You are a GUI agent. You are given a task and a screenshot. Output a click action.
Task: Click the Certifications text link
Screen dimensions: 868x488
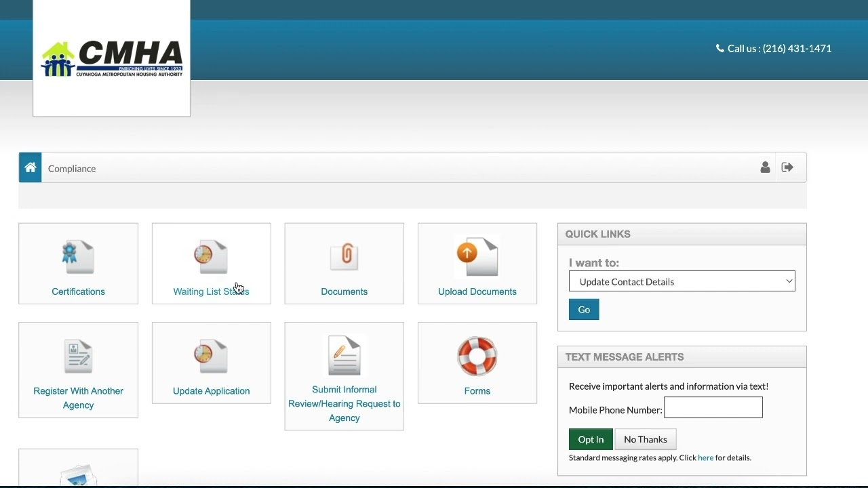point(78,291)
